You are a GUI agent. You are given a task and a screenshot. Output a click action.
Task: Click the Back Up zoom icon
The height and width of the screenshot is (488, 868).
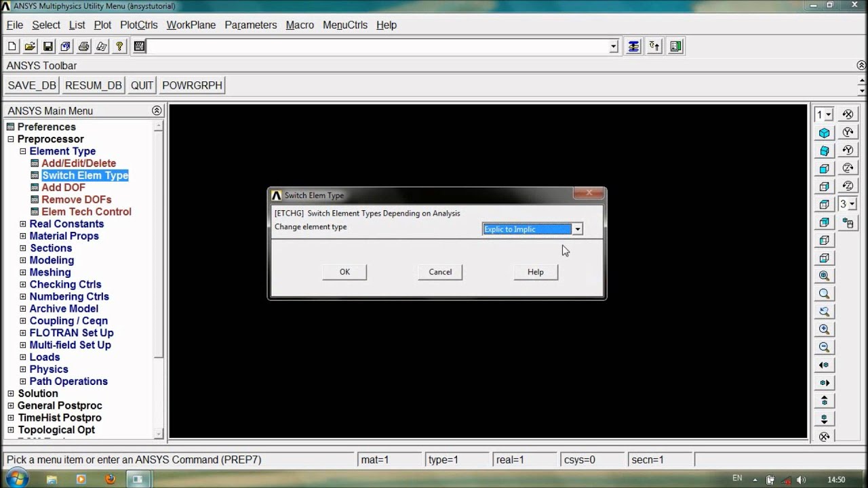coord(824,311)
